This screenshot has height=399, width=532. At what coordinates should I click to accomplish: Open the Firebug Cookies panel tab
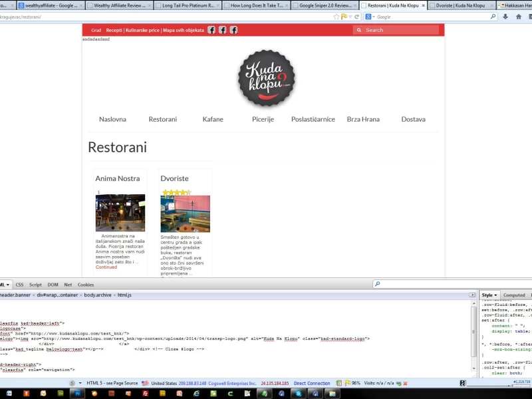coord(86,285)
